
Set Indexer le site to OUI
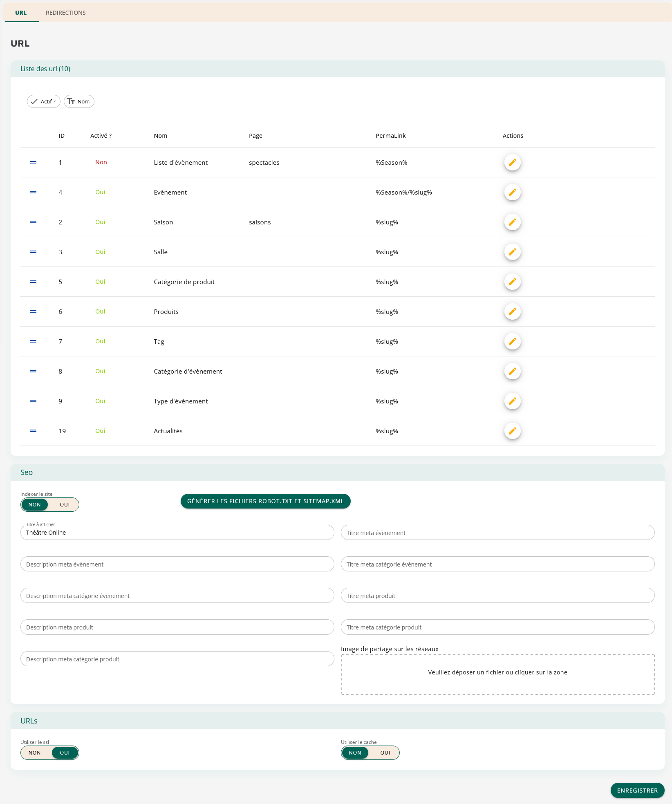click(65, 505)
